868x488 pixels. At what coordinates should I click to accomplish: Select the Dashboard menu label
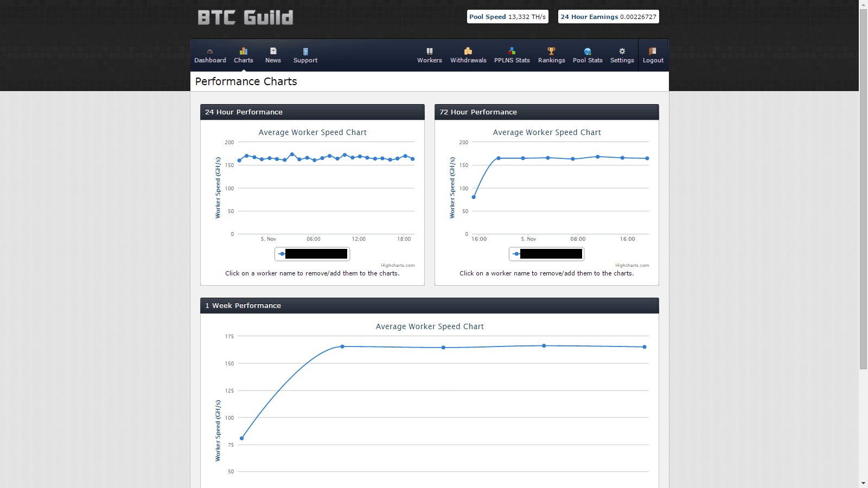210,60
